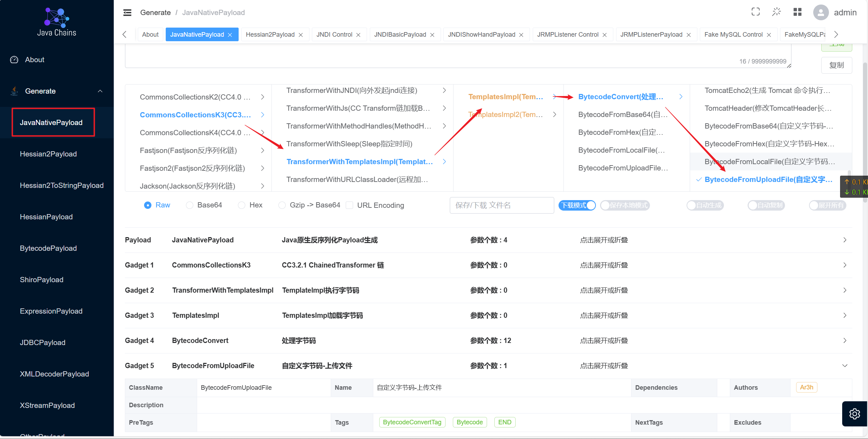Select BytecodeFromHex in fourth column
Screen dimensions: 868x439
(x=620, y=132)
